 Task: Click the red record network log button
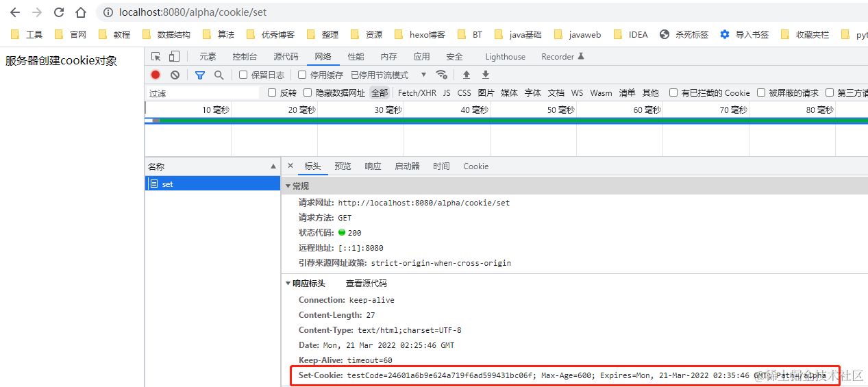coord(156,75)
